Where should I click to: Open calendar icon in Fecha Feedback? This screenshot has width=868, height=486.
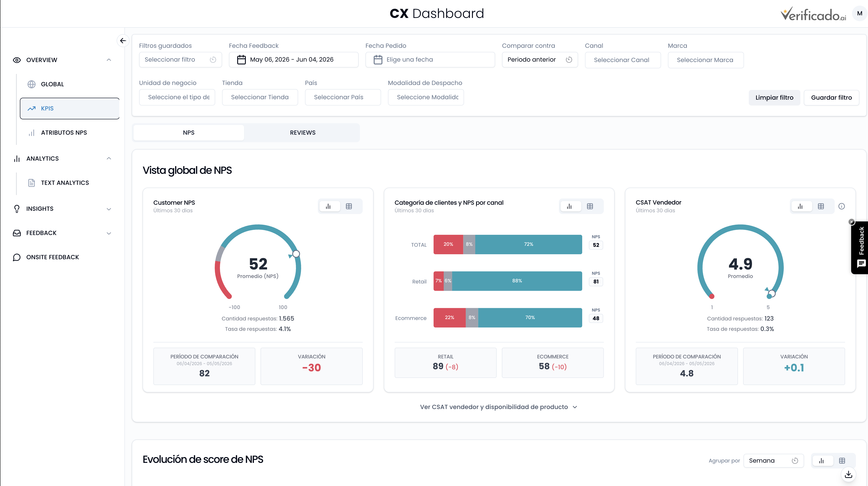(x=241, y=60)
